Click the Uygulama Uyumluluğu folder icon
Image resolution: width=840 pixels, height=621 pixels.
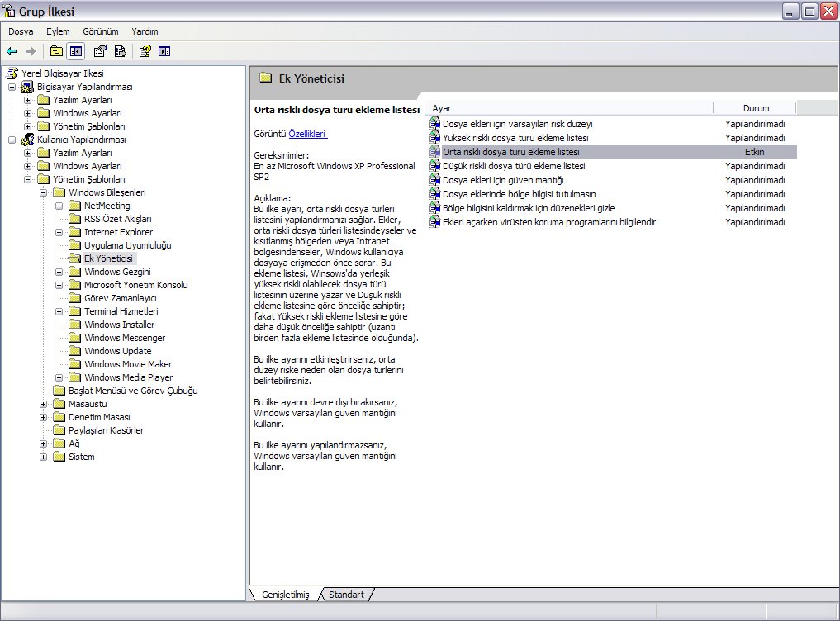click(75, 245)
